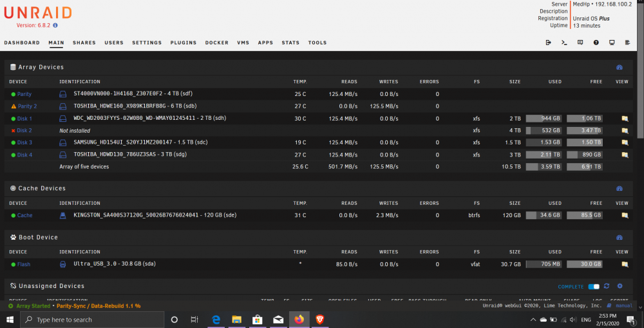Open File Explorer from the taskbar
This screenshot has height=328, width=644.
236,320
